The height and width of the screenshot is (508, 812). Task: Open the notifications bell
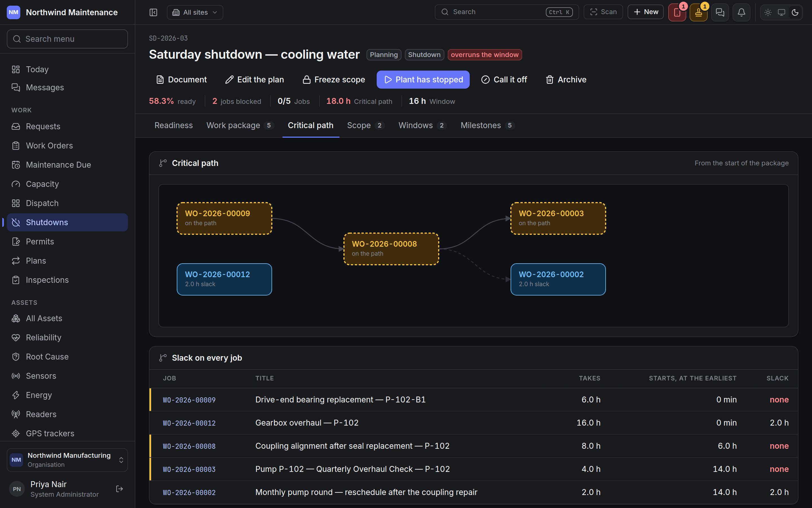point(742,12)
